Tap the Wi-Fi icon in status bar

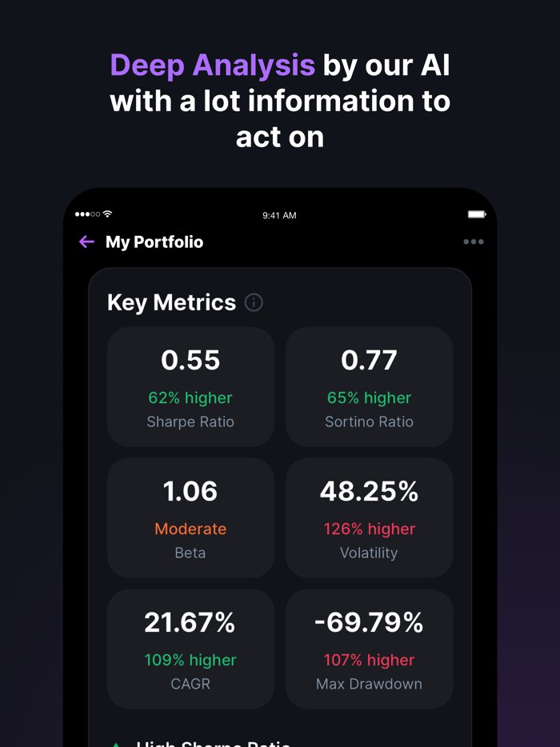point(107,214)
